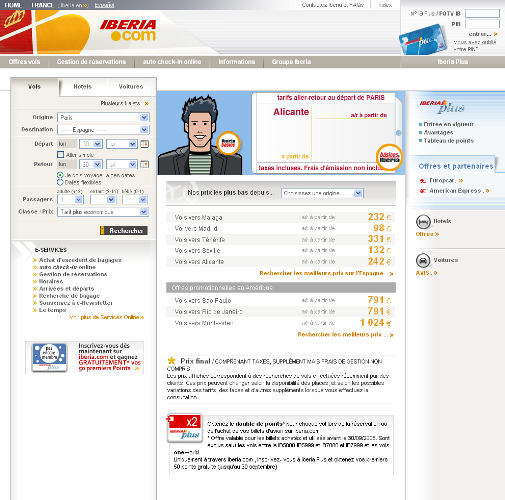Click the HOME link in top bar
This screenshot has width=505, height=500.
coord(13,5)
